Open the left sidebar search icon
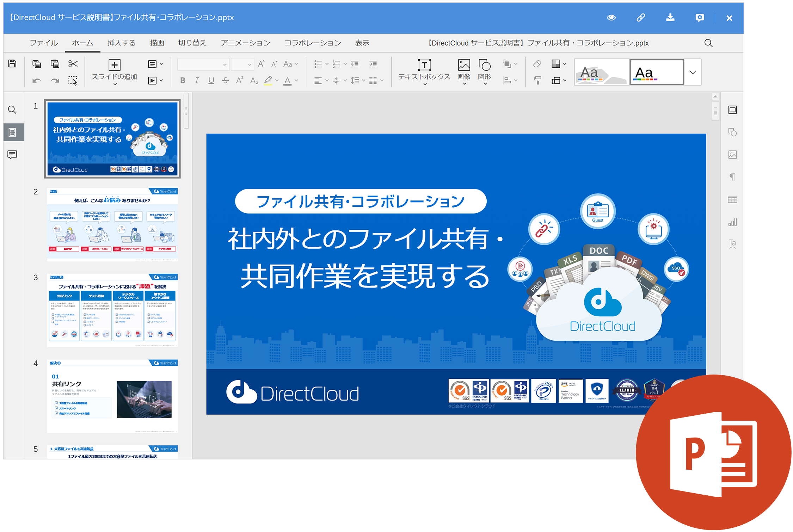The width and height of the screenshot is (793, 532). 12,110
